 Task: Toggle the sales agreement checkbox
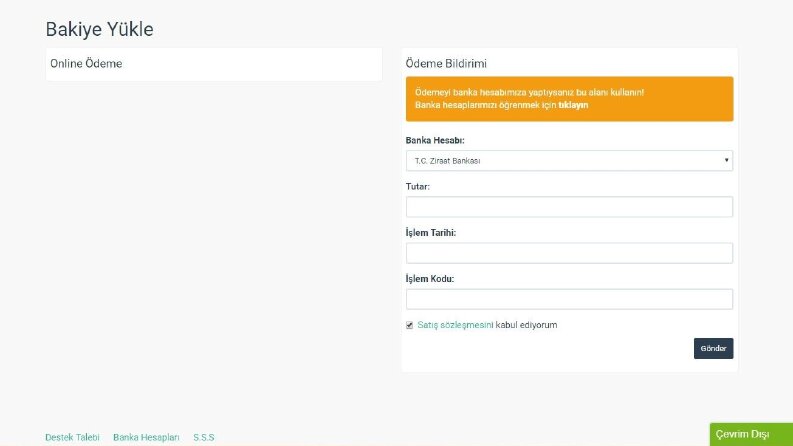pyautogui.click(x=409, y=325)
